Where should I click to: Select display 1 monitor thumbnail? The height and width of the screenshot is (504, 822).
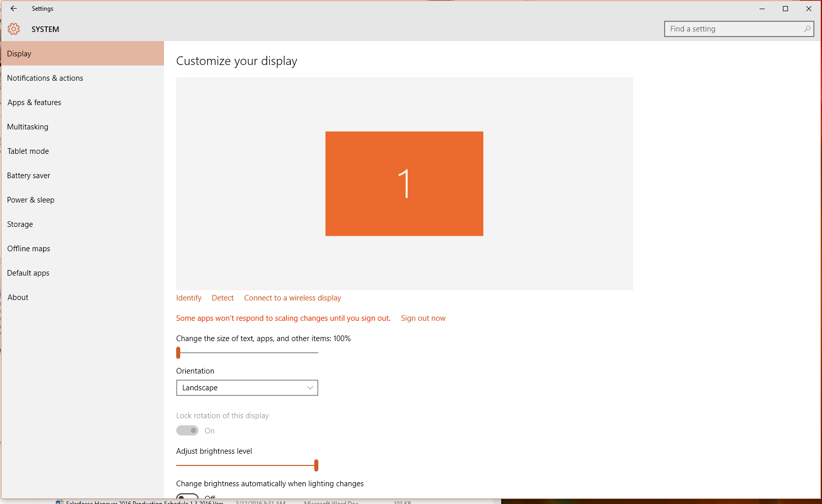pos(404,184)
